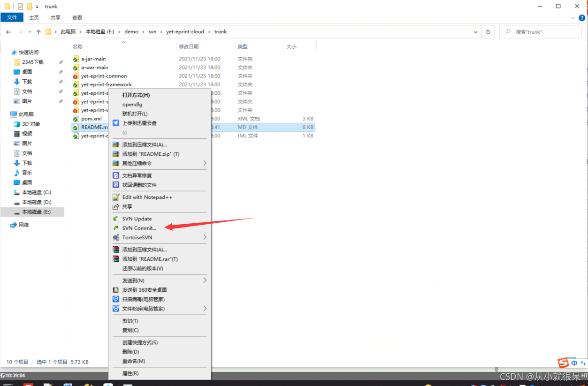Screen dimensions: 588x386
Task: Click the blue help question mark icon
Action: pyautogui.click(x=581, y=18)
